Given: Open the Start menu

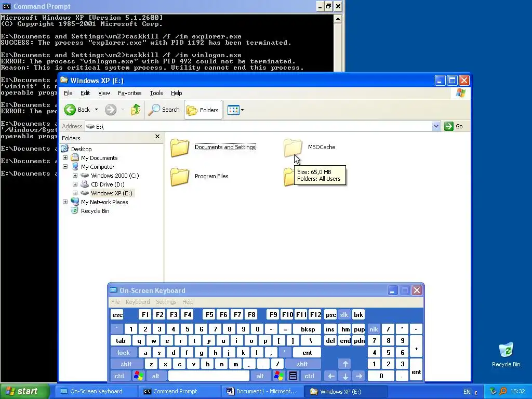Looking at the screenshot, I should click(24, 391).
